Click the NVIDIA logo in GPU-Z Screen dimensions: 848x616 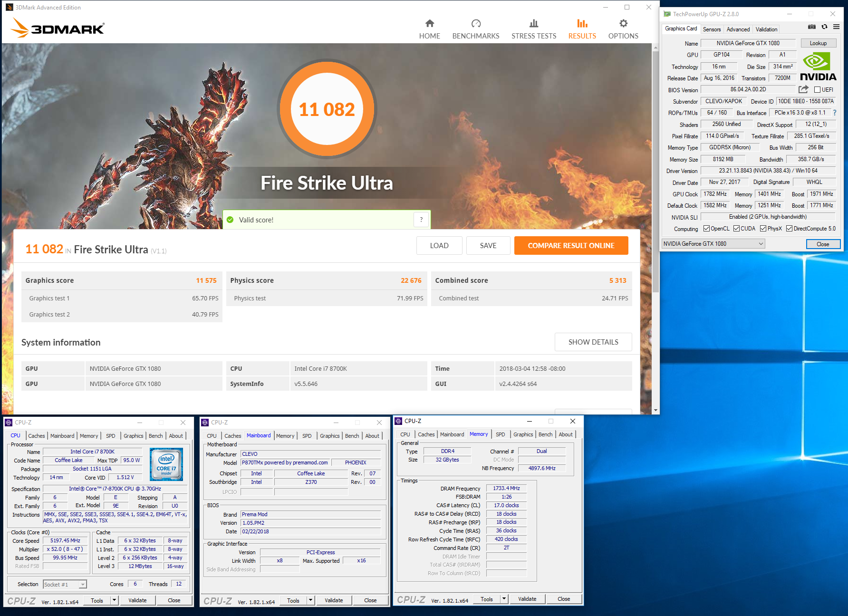point(818,67)
